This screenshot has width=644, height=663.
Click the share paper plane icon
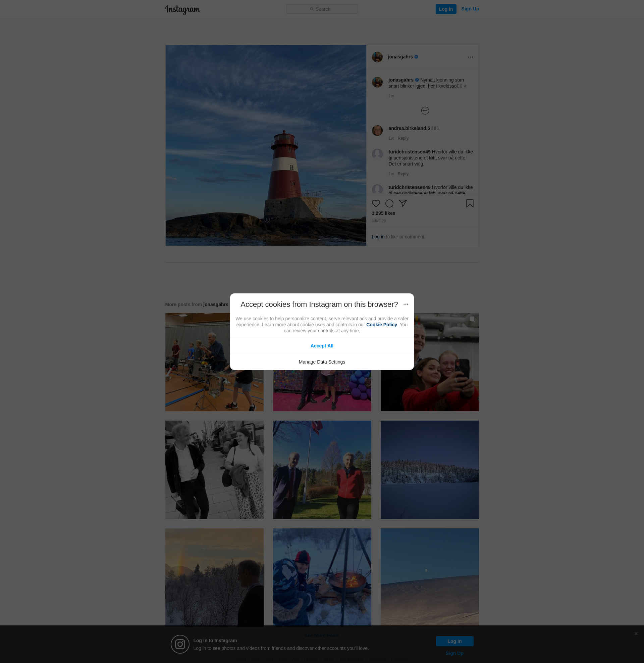point(402,203)
